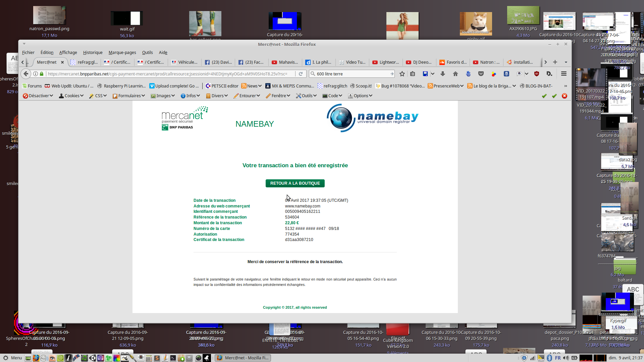The height and width of the screenshot is (362, 644).
Task: Click the red Web Developer error icon
Action: [x=565, y=96]
